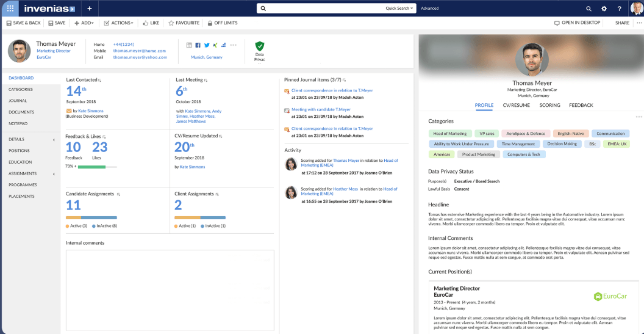The height and width of the screenshot is (334, 644).
Task: Open the Feedback & Likes widget menu icon
Action: (x=104, y=136)
